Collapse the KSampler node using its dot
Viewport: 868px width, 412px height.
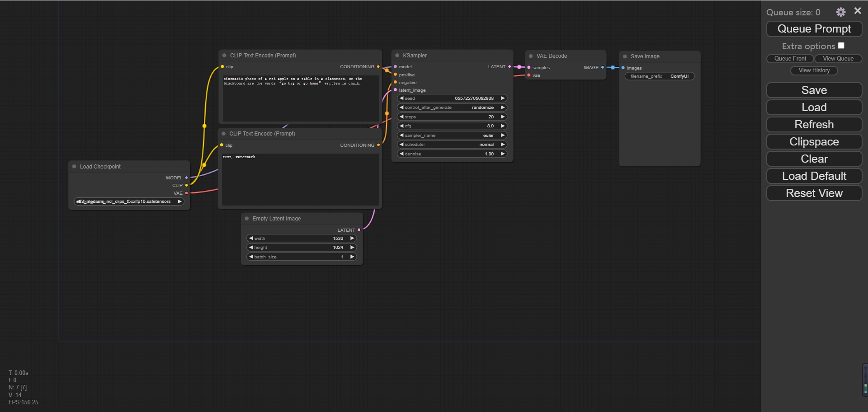point(397,56)
